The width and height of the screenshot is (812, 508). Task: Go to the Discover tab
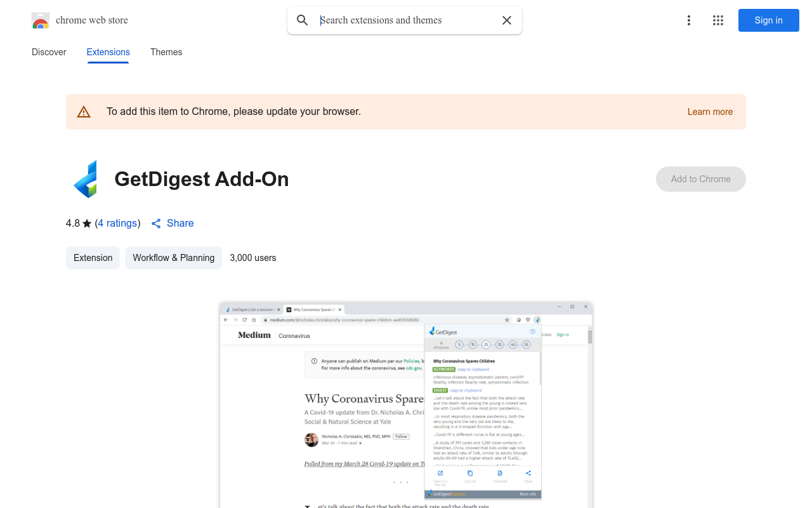pos(49,52)
